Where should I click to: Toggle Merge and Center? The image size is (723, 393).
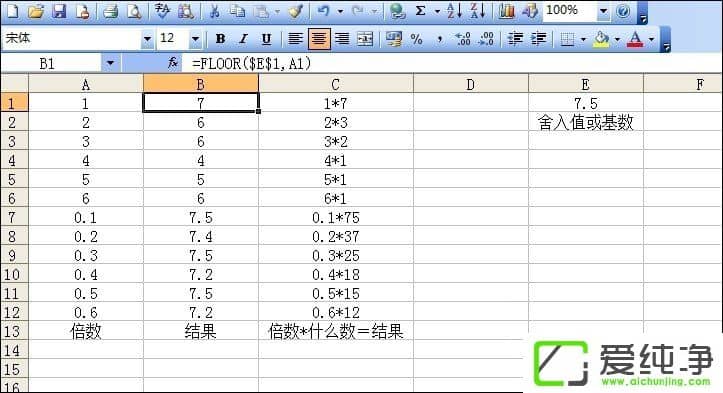(365, 39)
